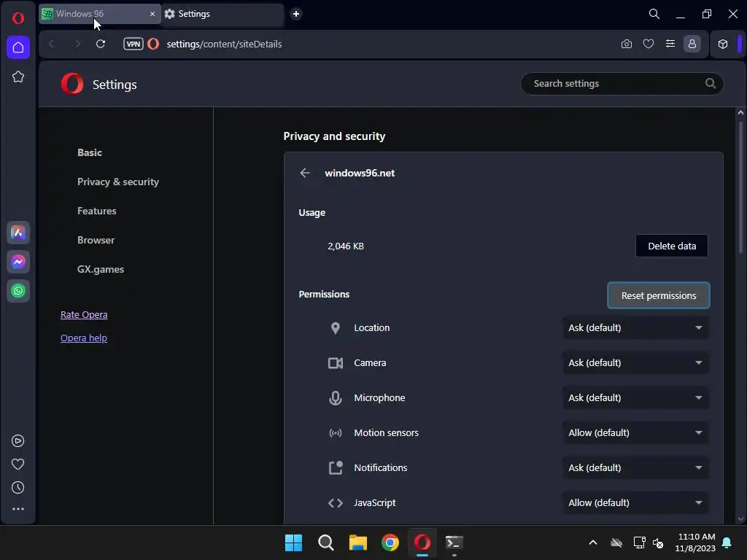
Task: Toggle the VPN badge in address bar
Action: [x=133, y=44]
